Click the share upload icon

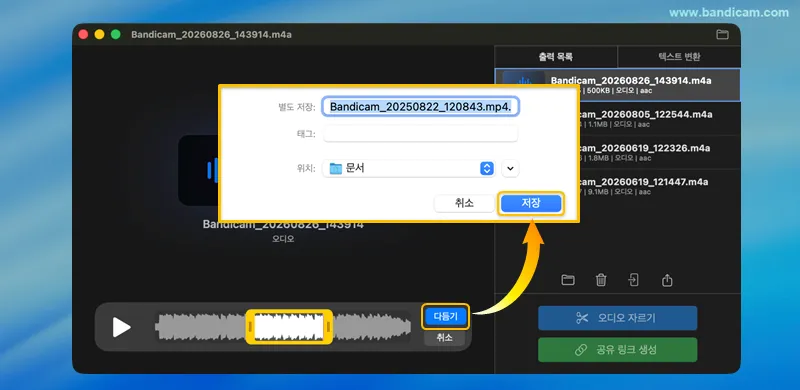click(667, 280)
